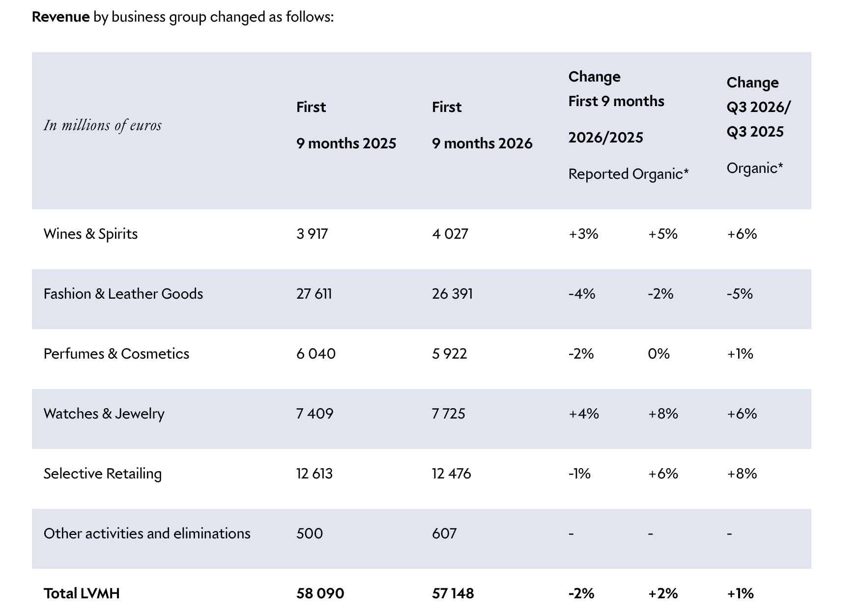Click the Perfumes & Cosmetics row label

point(116,354)
